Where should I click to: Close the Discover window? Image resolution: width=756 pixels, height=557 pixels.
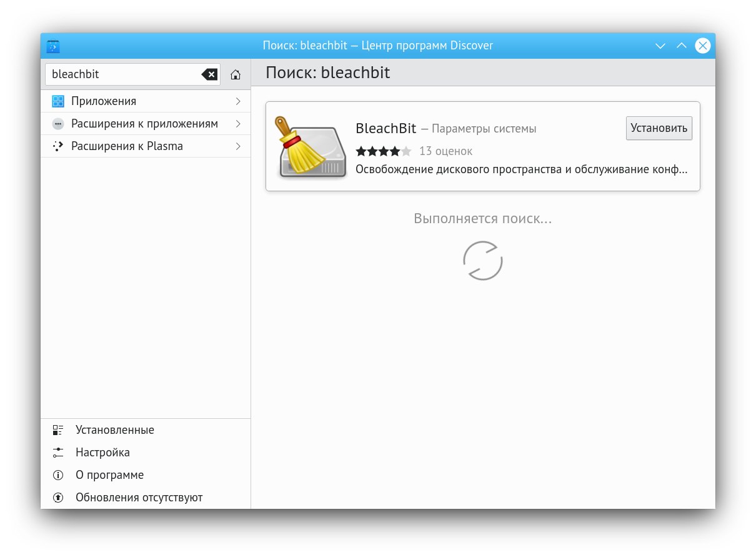pos(703,46)
